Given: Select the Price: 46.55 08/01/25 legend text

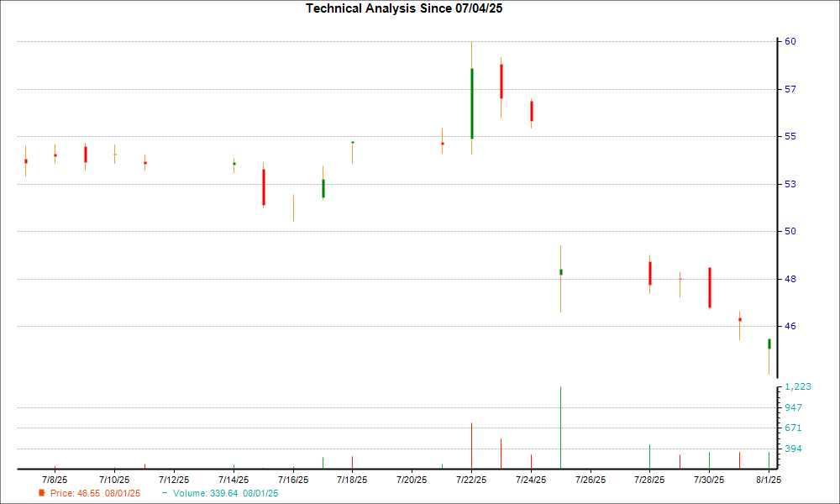Looking at the screenshot, I should tap(96, 493).
